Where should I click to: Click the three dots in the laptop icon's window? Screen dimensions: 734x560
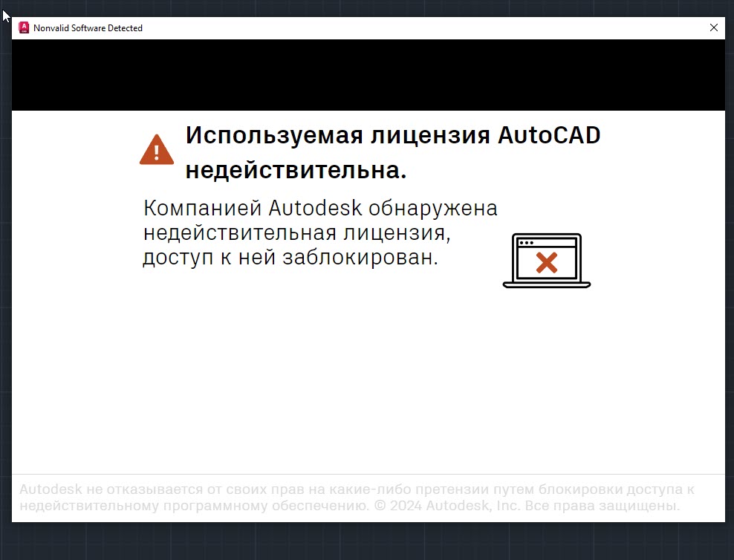(526, 243)
